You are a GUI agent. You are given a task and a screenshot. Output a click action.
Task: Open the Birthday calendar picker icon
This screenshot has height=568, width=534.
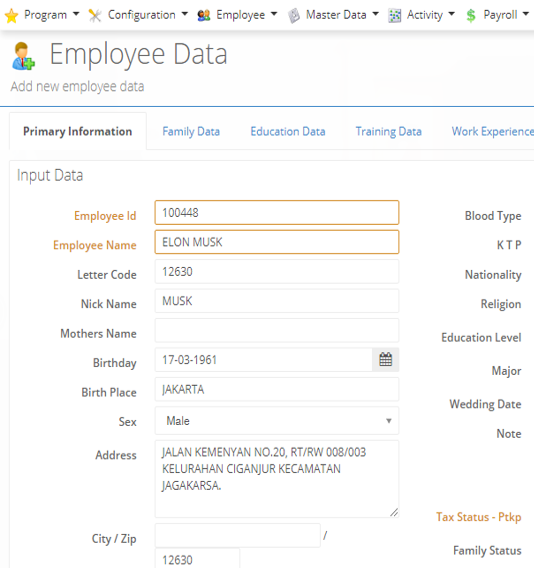(x=385, y=360)
